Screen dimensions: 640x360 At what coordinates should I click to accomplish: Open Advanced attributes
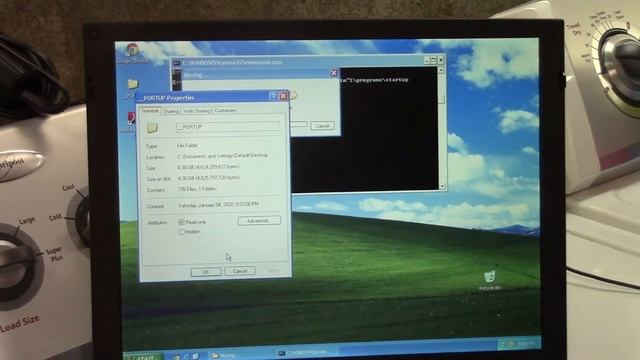point(259,220)
